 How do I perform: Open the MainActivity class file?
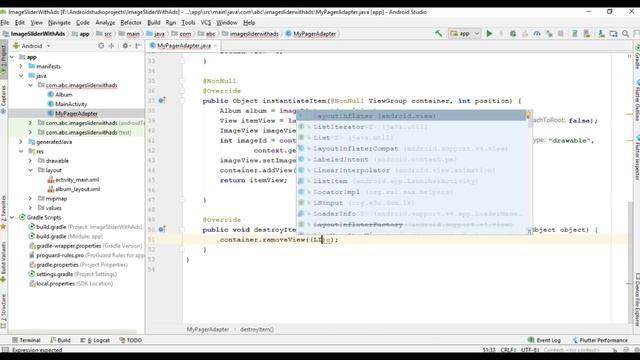[x=67, y=104]
